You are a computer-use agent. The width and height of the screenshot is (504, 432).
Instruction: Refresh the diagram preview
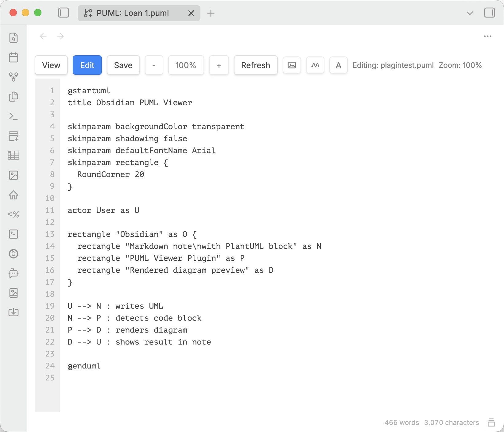pyautogui.click(x=256, y=65)
